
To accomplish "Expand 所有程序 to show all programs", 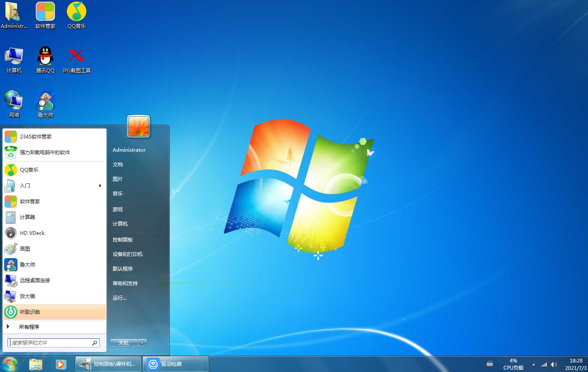I will tap(54, 327).
